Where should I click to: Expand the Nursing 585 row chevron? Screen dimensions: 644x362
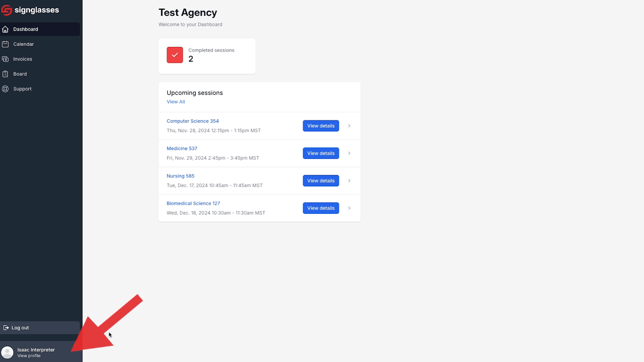[x=349, y=181]
